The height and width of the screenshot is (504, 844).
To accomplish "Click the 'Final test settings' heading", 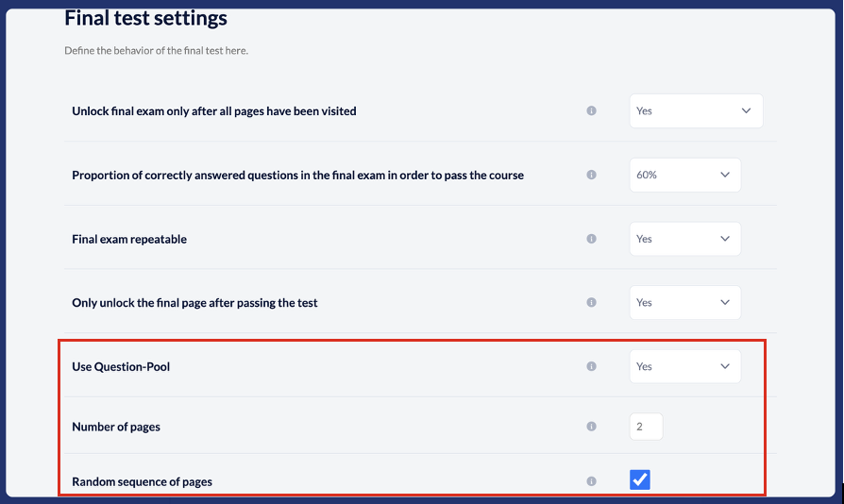I will point(145,18).
